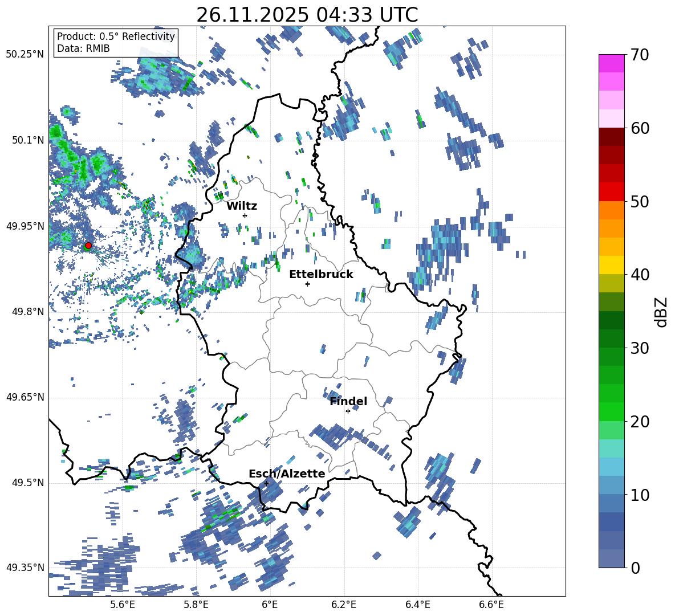The height and width of the screenshot is (616, 675).
Task: Click the 49.35°N latitude label
Action: [x=25, y=568]
